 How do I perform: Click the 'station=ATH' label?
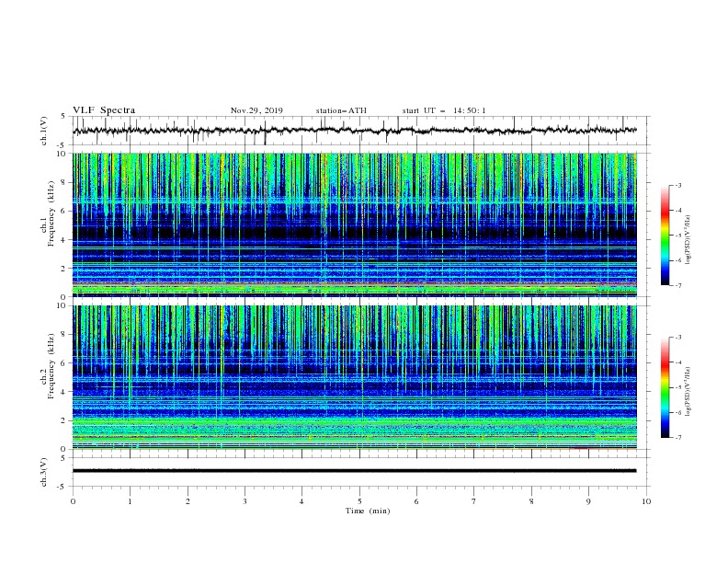coord(341,110)
